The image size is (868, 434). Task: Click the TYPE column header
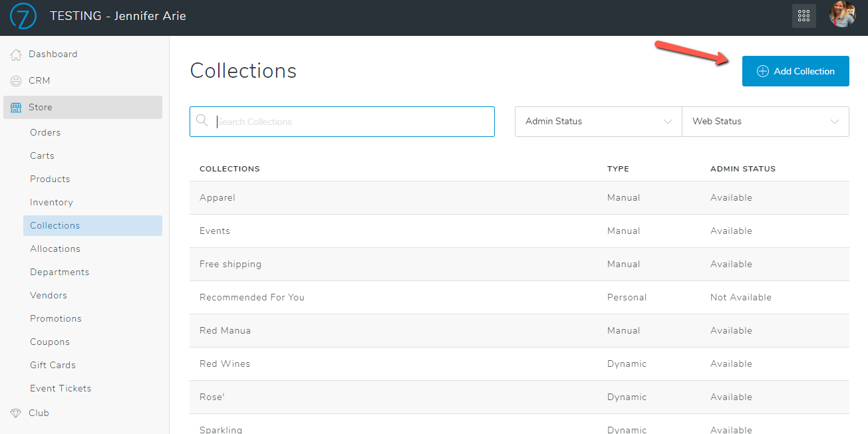tap(618, 169)
